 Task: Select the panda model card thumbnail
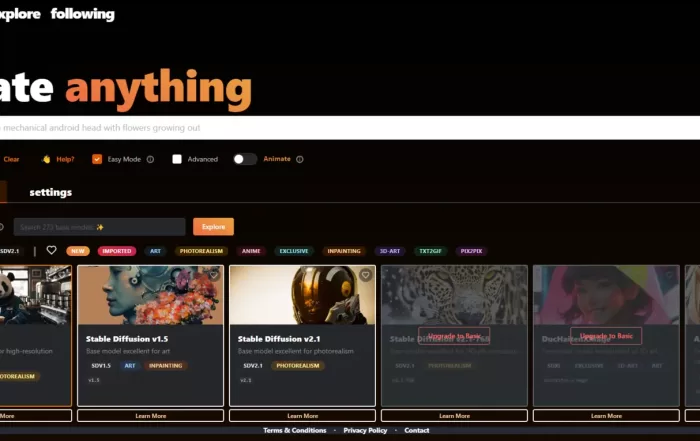[35, 295]
